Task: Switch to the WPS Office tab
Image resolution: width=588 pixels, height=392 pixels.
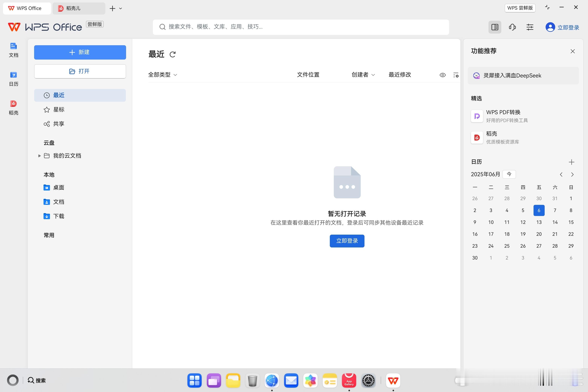Action: coord(27,8)
